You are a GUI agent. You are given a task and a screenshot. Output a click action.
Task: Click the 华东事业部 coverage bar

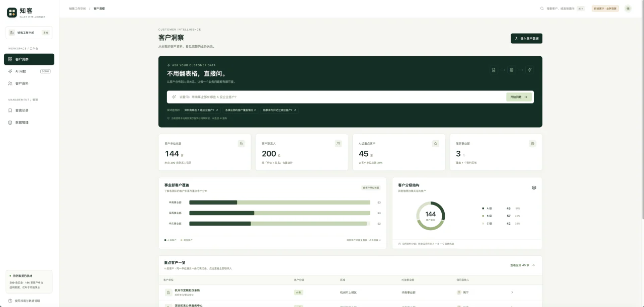coord(280,224)
